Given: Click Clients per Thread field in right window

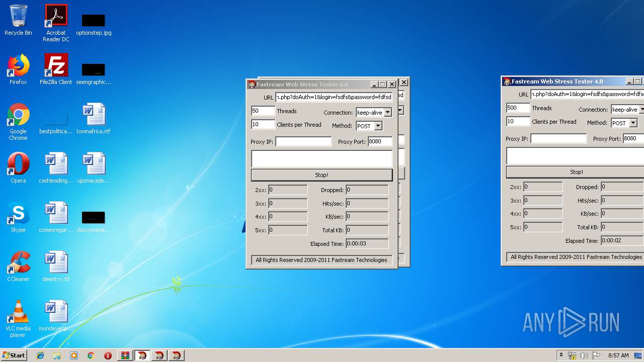Looking at the screenshot, I should pyautogui.click(x=518, y=121).
